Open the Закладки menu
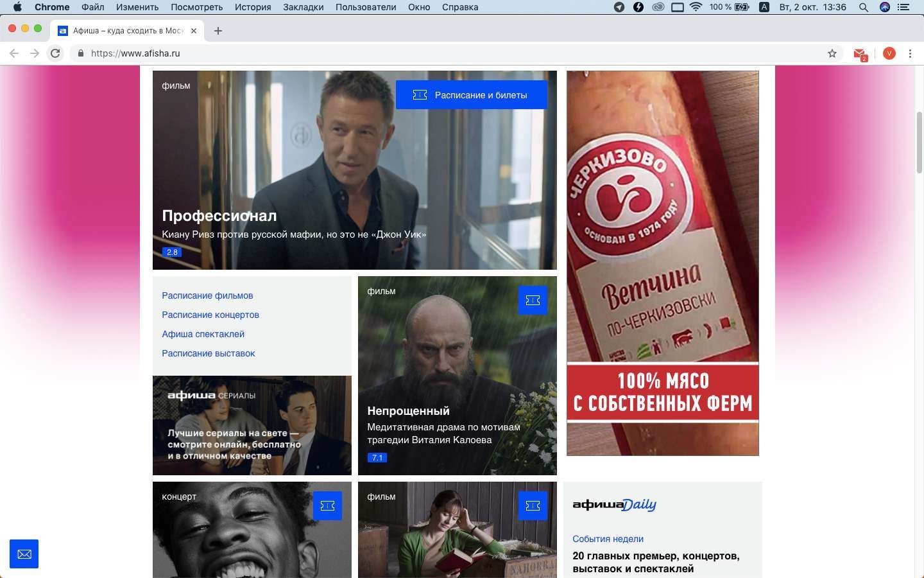This screenshot has width=924, height=578. pyautogui.click(x=304, y=7)
